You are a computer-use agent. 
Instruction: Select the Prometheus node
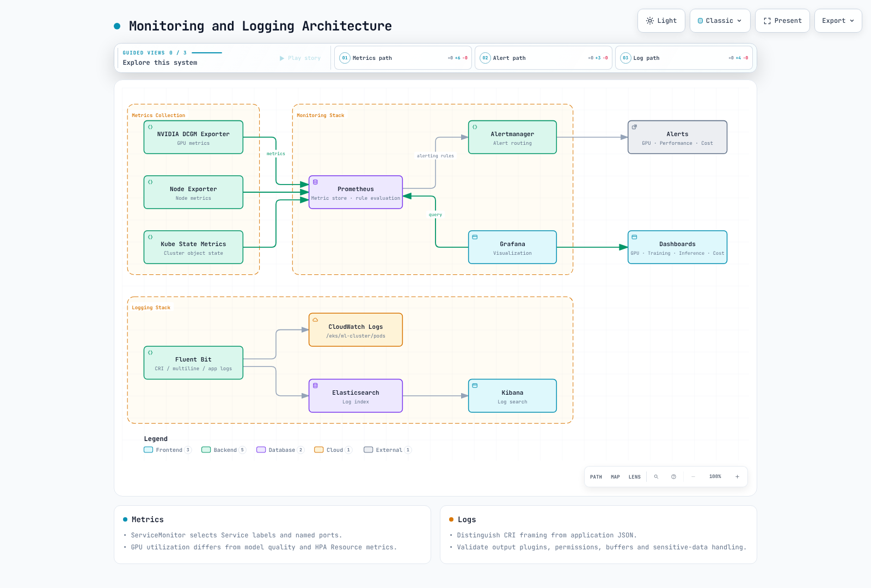click(355, 192)
